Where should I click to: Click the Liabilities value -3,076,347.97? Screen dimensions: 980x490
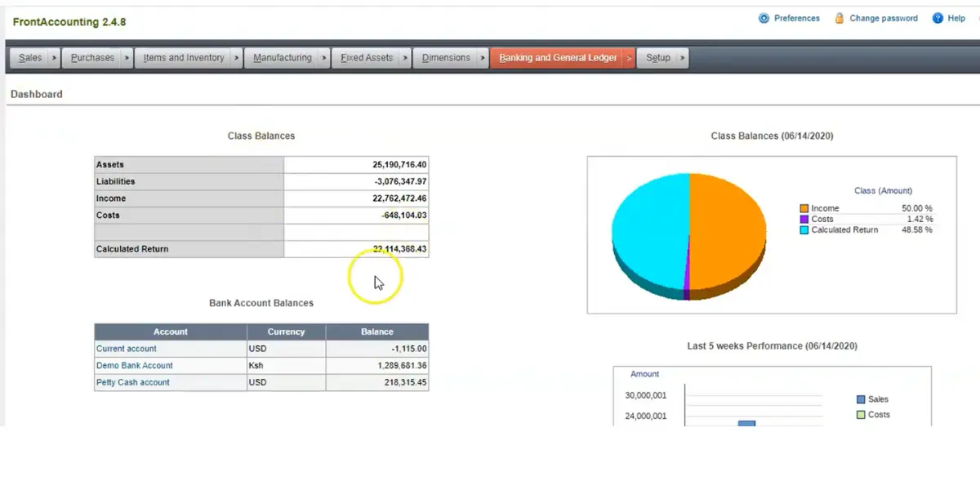[400, 181]
